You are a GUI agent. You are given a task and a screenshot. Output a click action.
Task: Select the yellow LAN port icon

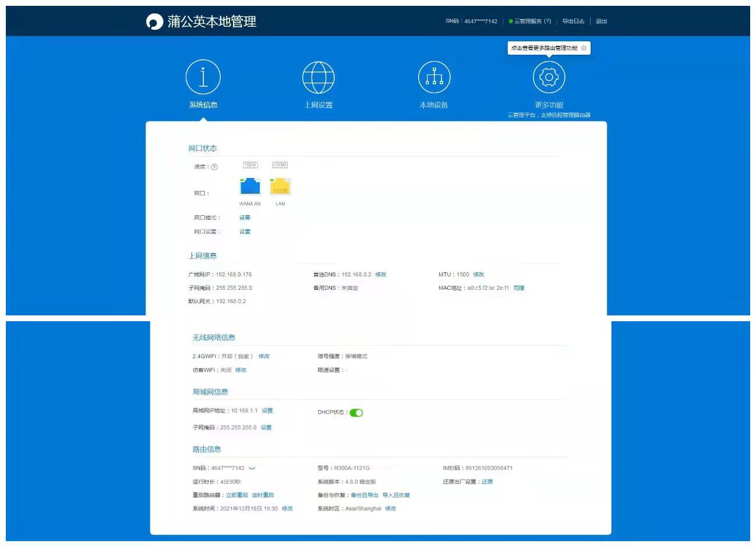tap(280, 186)
